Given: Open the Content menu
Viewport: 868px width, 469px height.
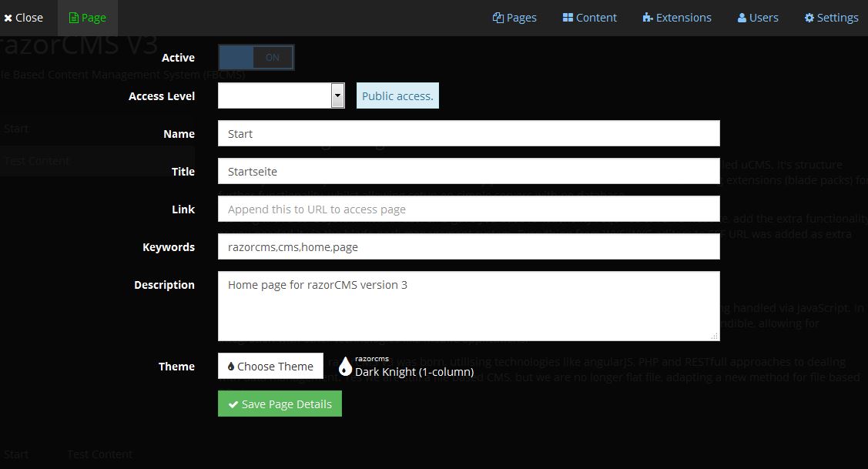Looking at the screenshot, I should (589, 18).
